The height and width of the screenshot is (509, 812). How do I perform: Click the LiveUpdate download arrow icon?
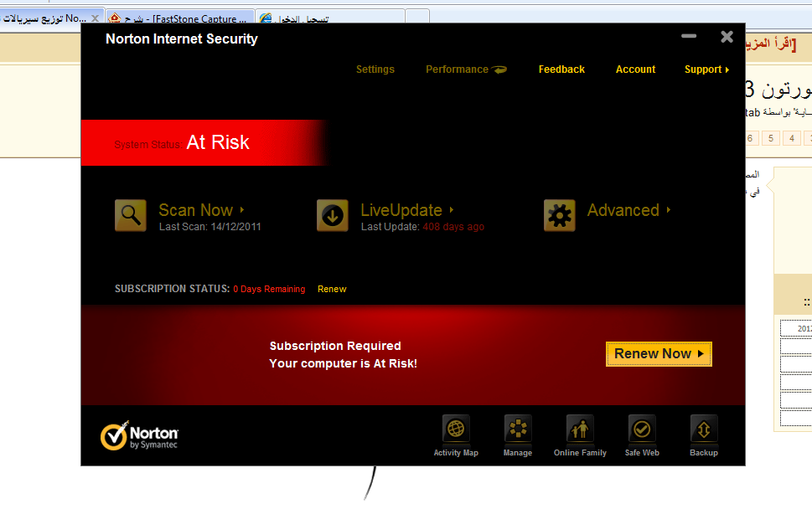(x=333, y=215)
